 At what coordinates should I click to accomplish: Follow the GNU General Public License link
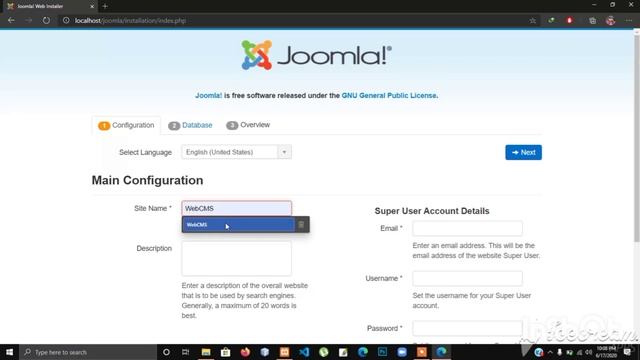tap(389, 96)
